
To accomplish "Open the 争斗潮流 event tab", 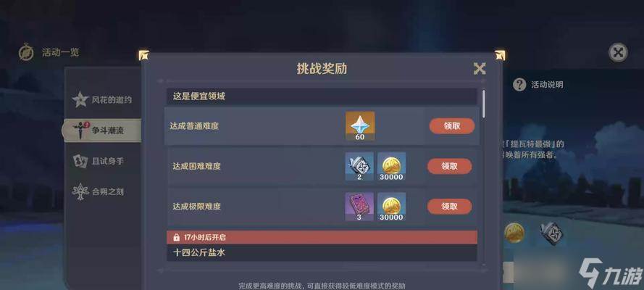I will [101, 130].
